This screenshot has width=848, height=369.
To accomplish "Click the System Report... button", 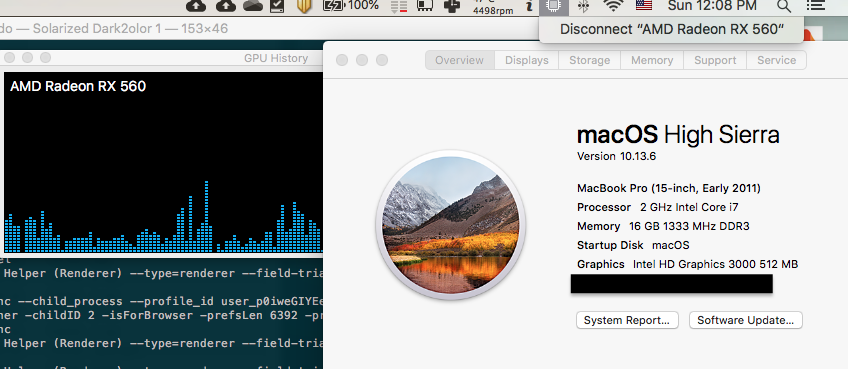I will 627,320.
